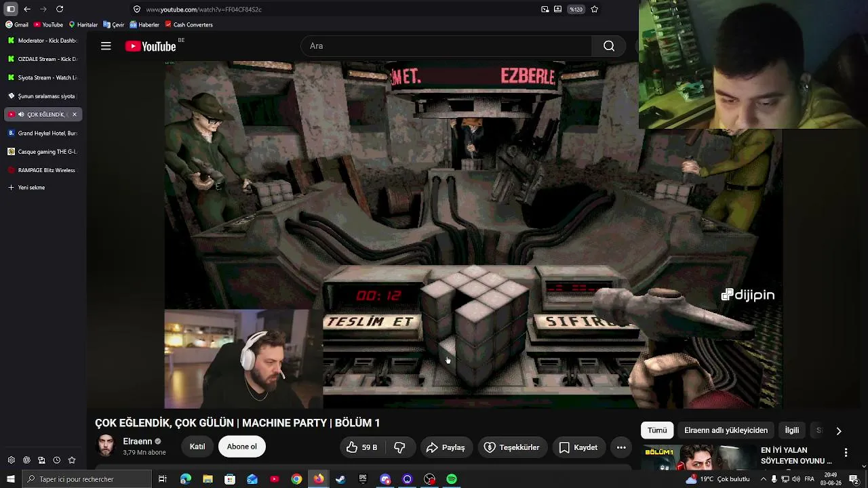Select the İlgili filter chip

[792, 430]
